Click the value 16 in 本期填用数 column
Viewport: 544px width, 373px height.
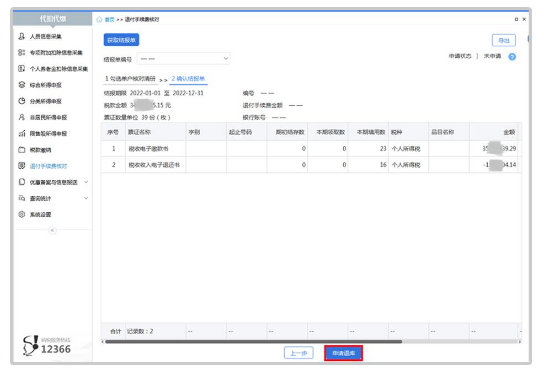coord(383,165)
